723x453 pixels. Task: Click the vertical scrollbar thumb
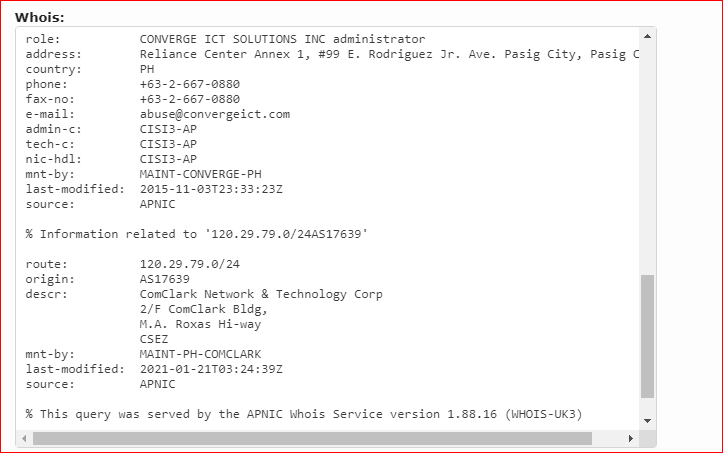[647, 336]
